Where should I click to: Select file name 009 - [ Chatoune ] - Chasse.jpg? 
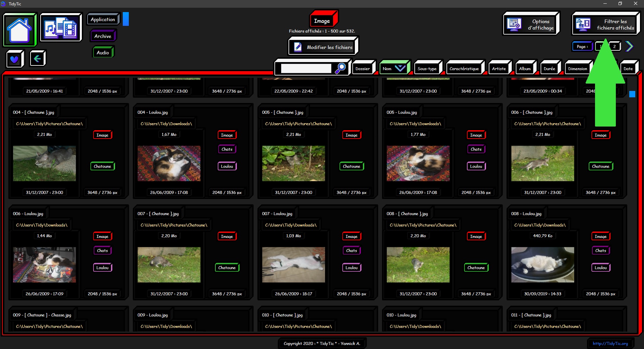[x=42, y=315]
